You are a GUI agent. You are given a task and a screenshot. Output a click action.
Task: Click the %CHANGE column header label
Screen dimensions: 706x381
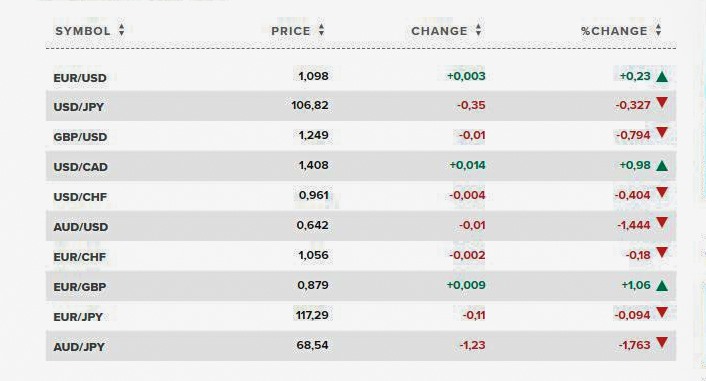(614, 31)
